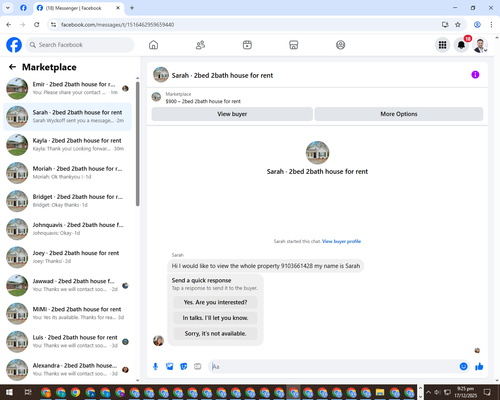Open File Explorer on taskbar
This screenshot has width=500, height=400.
[380, 392]
